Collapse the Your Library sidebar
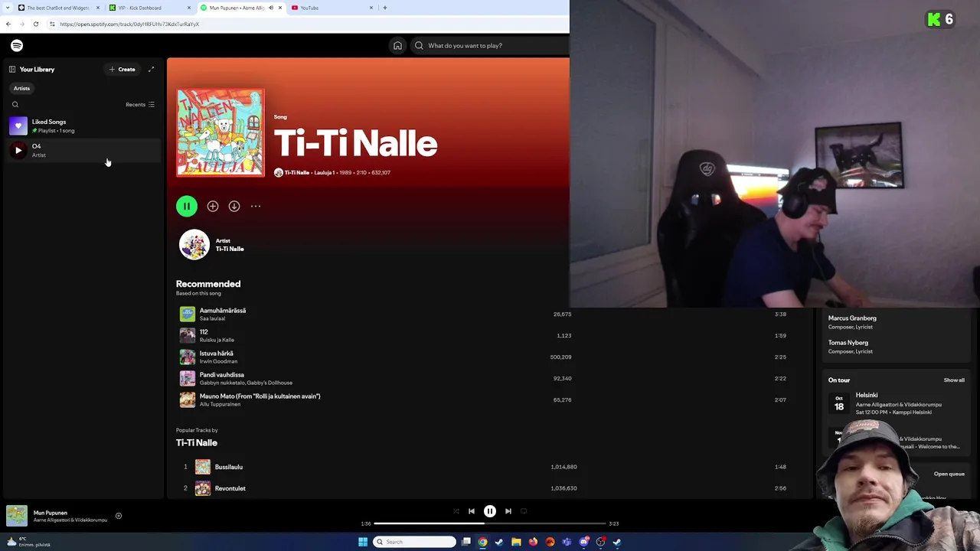 click(x=12, y=70)
